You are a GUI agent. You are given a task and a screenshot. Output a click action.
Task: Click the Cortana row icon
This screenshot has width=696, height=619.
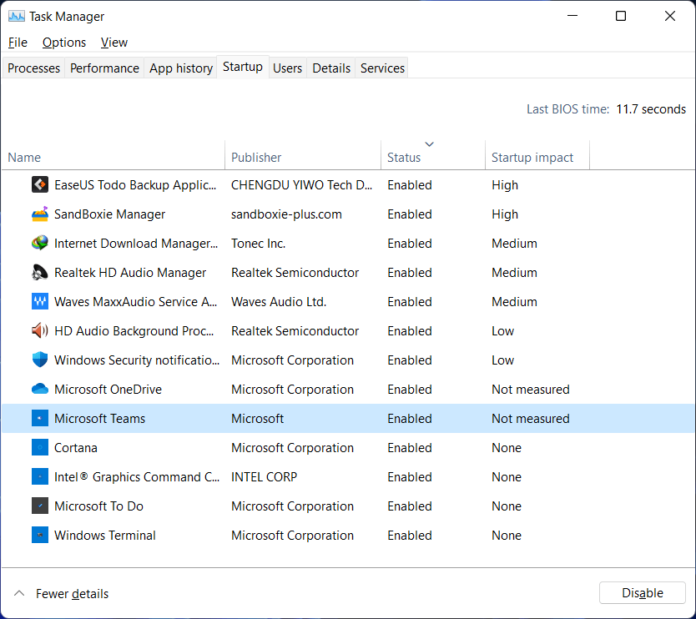tap(40, 447)
